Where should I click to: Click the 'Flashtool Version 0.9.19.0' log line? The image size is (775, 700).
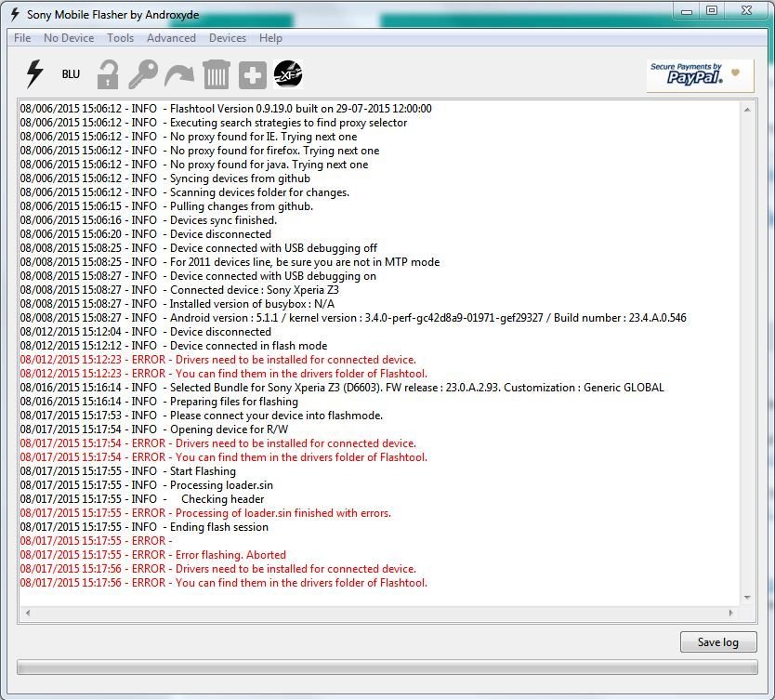point(226,108)
